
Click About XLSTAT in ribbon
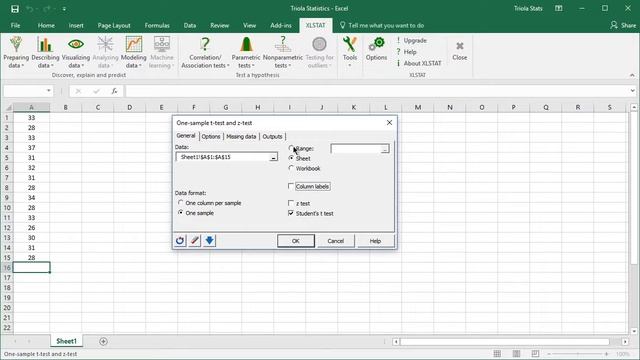coord(419,63)
